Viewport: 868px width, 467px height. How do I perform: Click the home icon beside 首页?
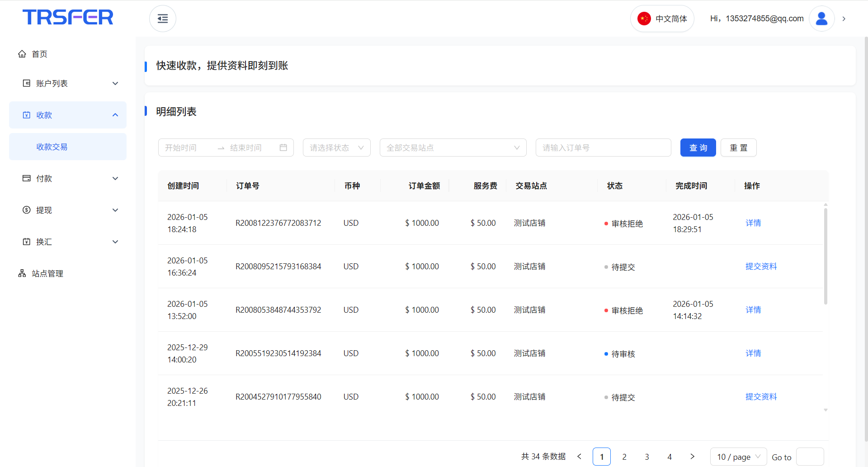22,54
